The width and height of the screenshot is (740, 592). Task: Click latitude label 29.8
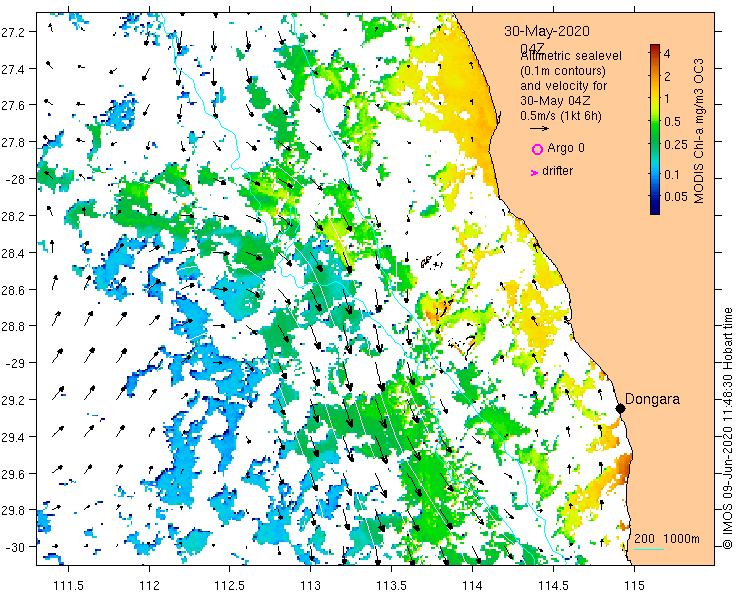pos(12,510)
